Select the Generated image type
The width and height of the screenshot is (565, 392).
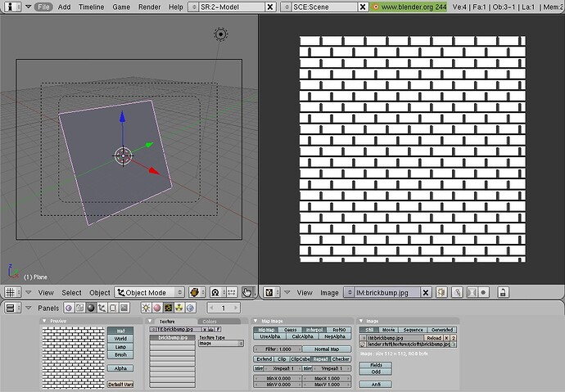pyautogui.click(x=442, y=330)
